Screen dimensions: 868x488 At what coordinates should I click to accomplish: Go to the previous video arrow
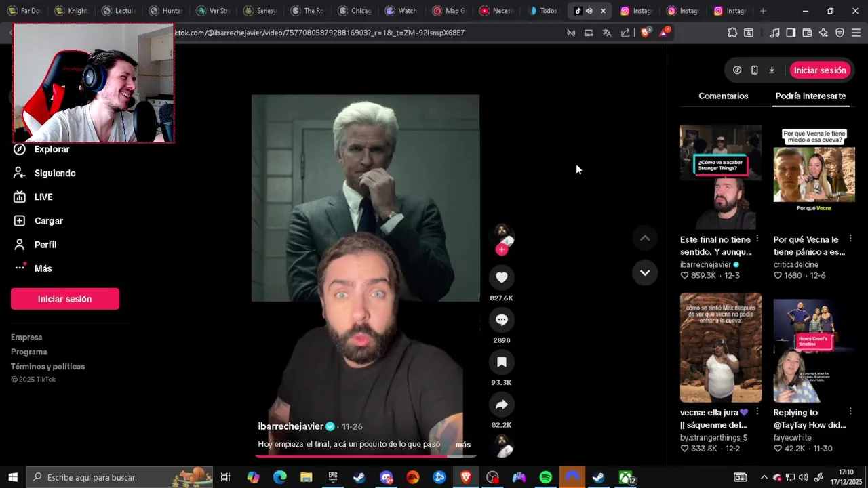[x=645, y=238]
